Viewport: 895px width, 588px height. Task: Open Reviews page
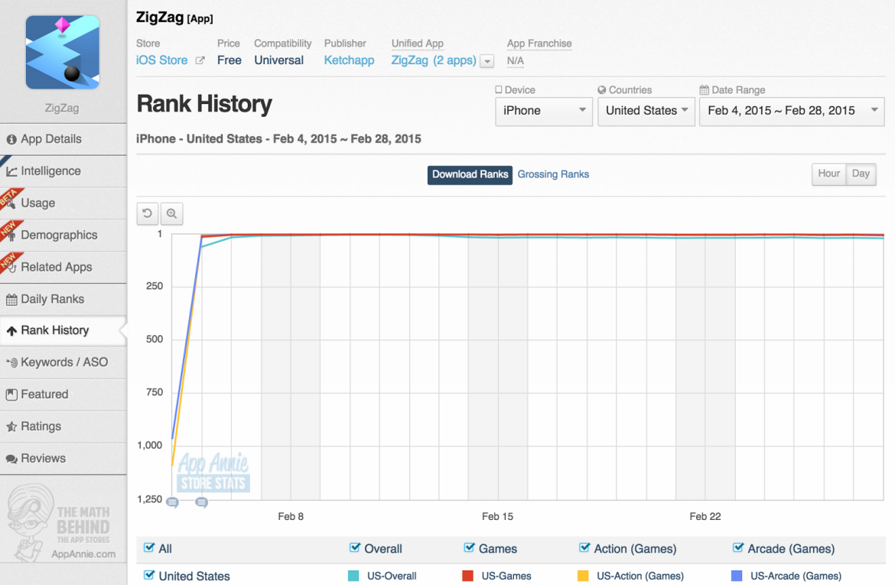point(63,458)
